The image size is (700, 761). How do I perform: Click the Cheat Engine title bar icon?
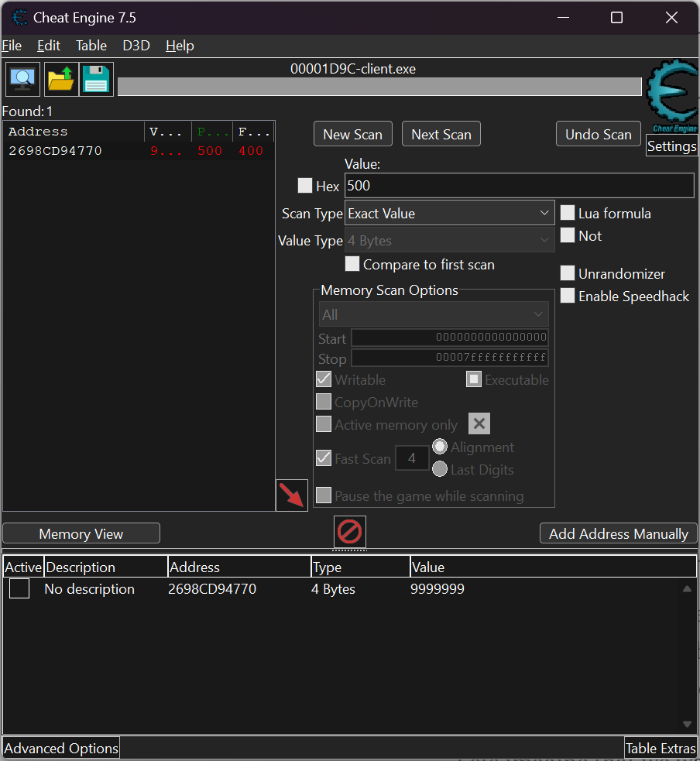(20, 18)
